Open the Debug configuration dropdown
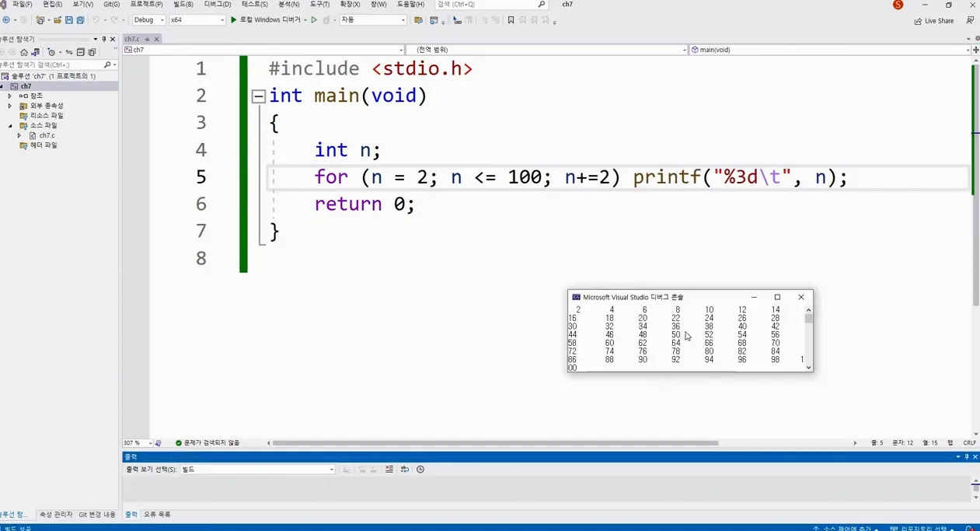This screenshot has height=531, width=980. tap(148, 20)
